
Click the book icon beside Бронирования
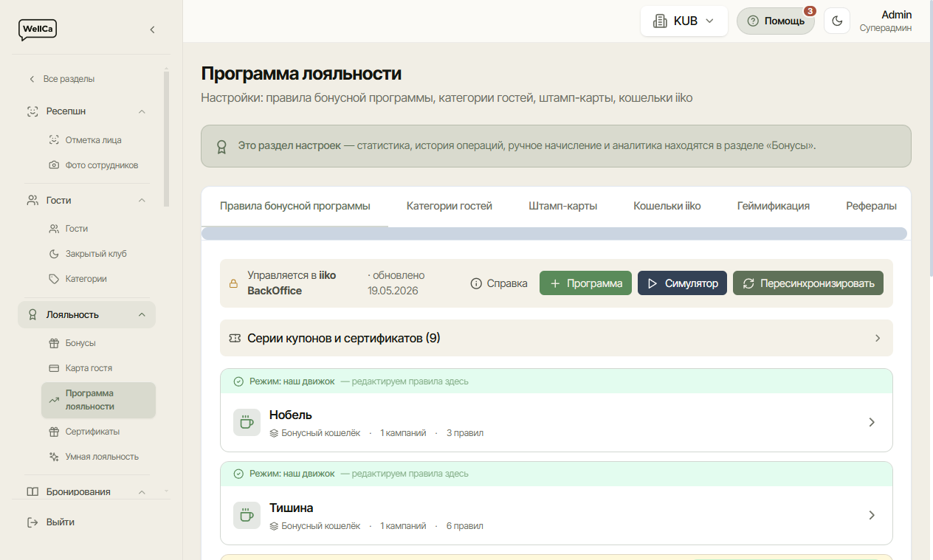pos(32,492)
